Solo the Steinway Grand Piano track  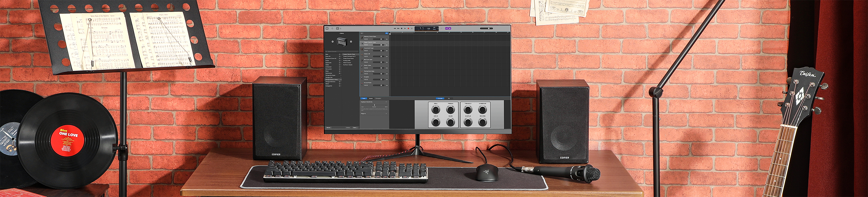[x=367, y=39]
